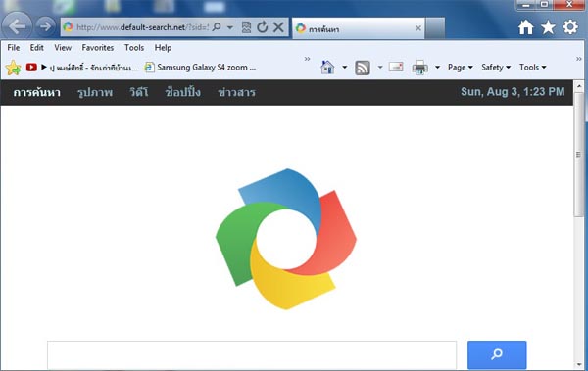Switch to the รูปภาพ search tab

(x=95, y=92)
